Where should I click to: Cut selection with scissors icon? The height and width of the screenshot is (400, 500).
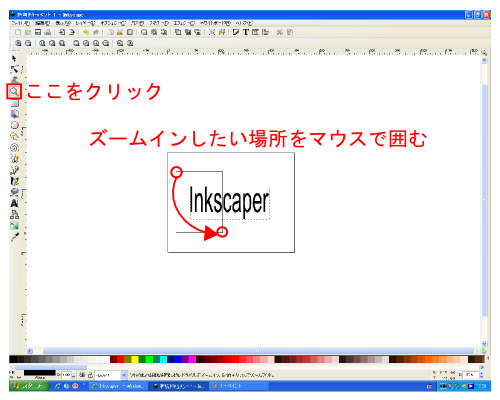coord(120,32)
